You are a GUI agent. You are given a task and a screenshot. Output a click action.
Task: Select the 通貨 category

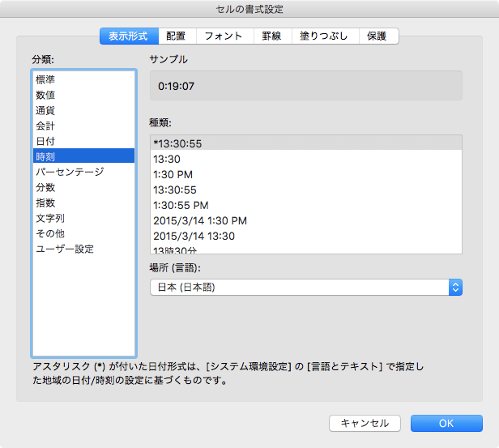45,110
